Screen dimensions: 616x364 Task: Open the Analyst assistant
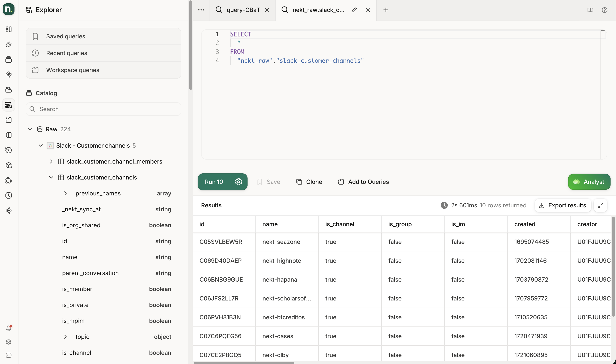click(589, 182)
